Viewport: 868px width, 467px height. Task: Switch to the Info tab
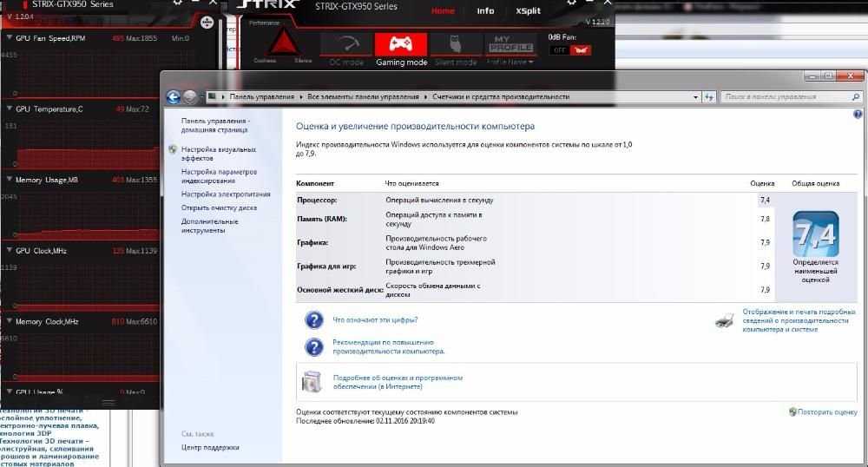click(x=485, y=10)
